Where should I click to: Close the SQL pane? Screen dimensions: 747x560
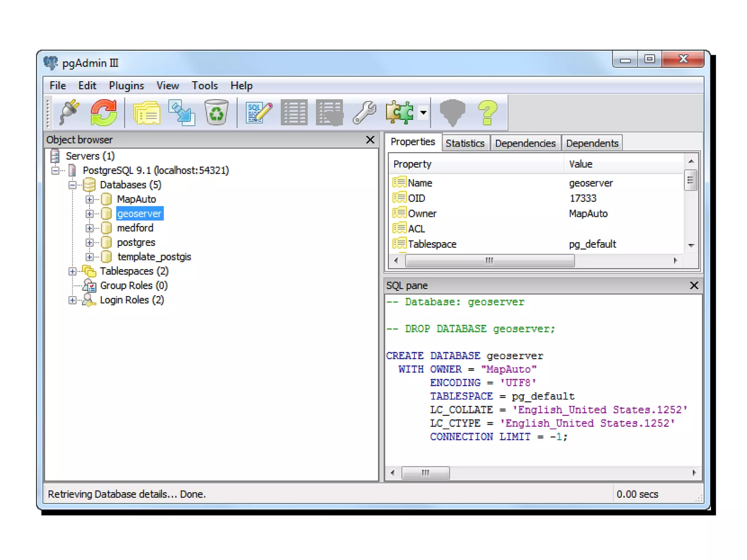694,285
